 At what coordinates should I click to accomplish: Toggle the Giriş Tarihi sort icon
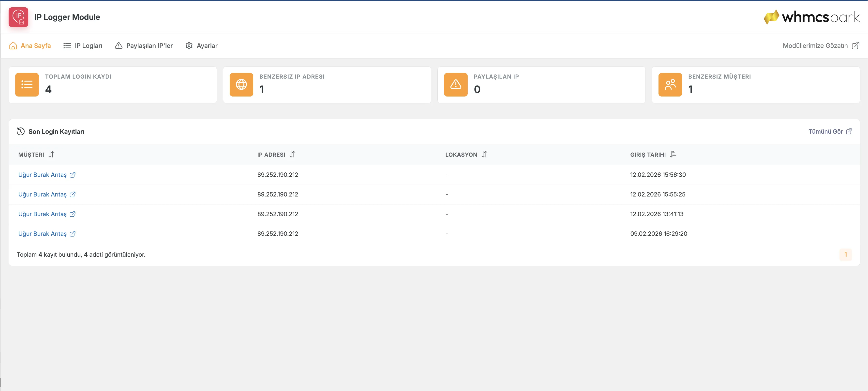point(673,154)
